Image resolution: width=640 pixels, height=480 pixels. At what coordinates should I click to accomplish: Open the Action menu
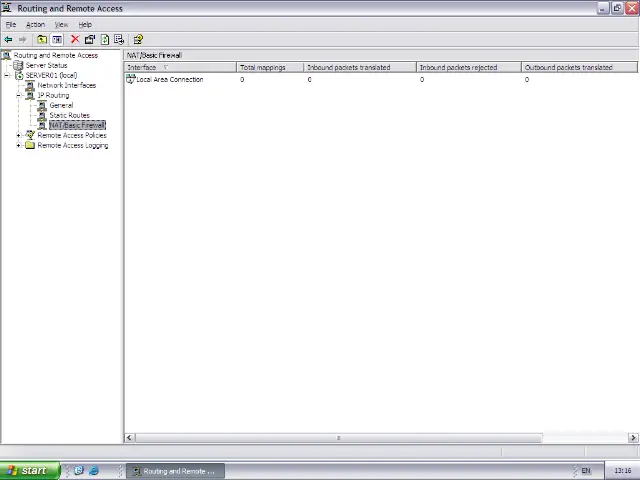point(36,24)
